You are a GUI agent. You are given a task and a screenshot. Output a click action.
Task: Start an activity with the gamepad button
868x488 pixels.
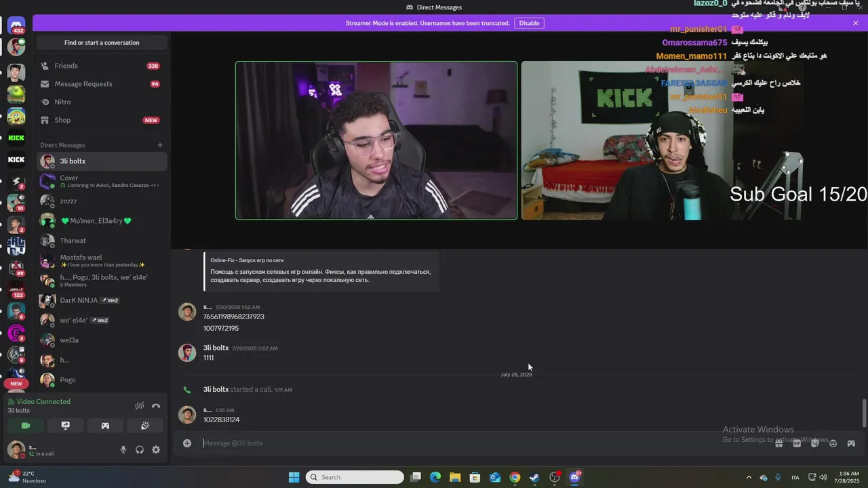click(105, 426)
